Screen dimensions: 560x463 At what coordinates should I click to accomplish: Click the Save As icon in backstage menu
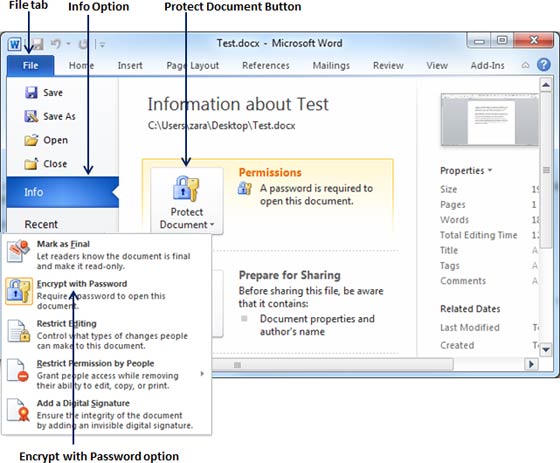coord(31,116)
